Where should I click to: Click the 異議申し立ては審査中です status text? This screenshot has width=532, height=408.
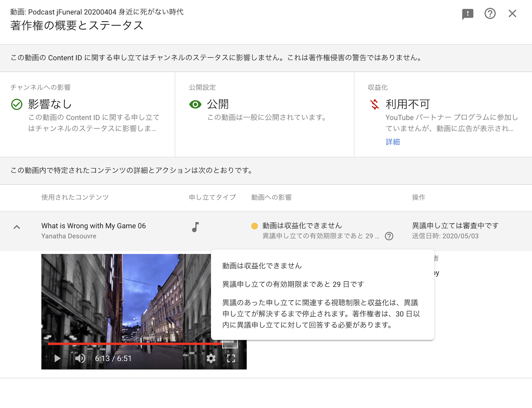(455, 226)
